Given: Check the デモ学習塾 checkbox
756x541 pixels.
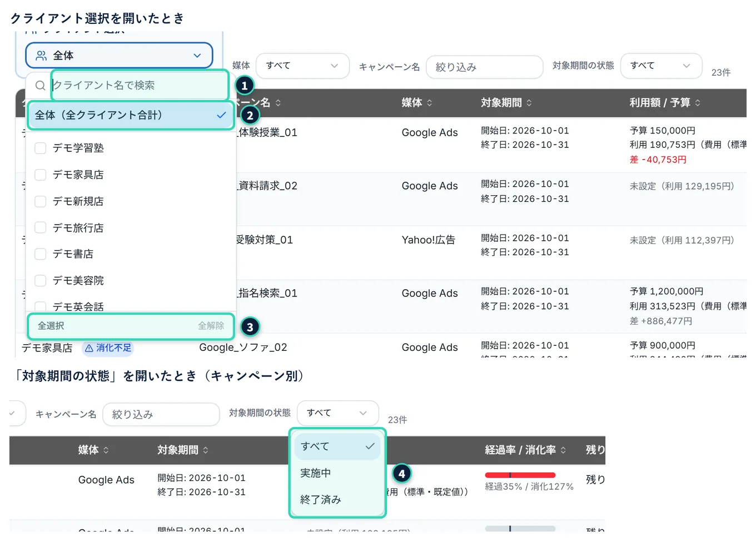Looking at the screenshot, I should 40,148.
